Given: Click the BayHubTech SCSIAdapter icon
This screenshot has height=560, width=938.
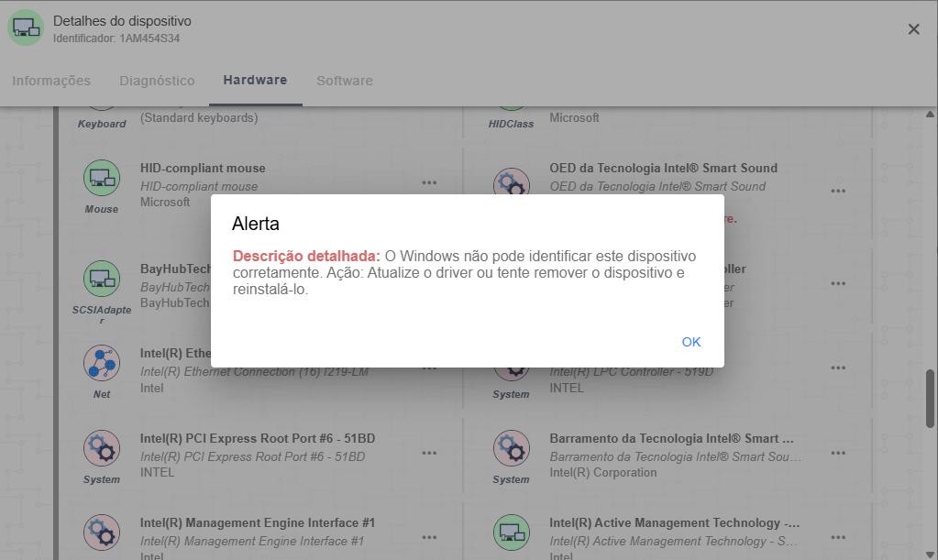Looking at the screenshot, I should pyautogui.click(x=102, y=279).
